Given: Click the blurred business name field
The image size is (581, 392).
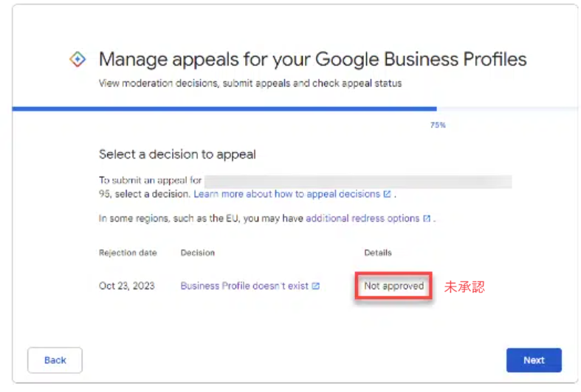Looking at the screenshot, I should (358, 182).
